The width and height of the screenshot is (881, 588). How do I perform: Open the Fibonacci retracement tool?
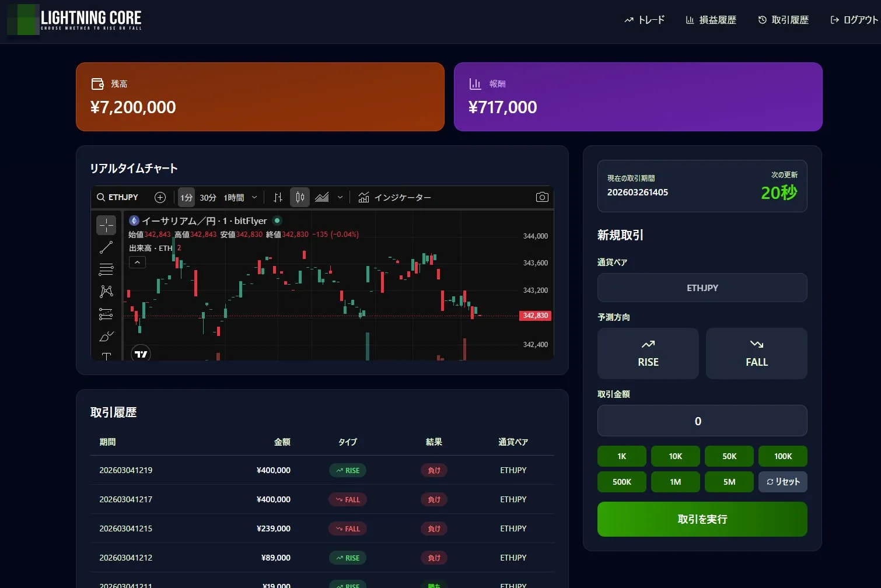pos(106,269)
